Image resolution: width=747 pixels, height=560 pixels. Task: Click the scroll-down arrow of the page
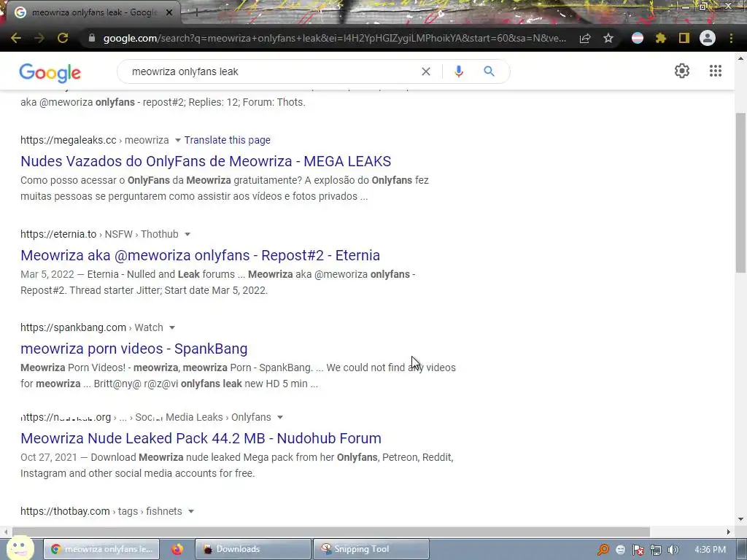(741, 519)
